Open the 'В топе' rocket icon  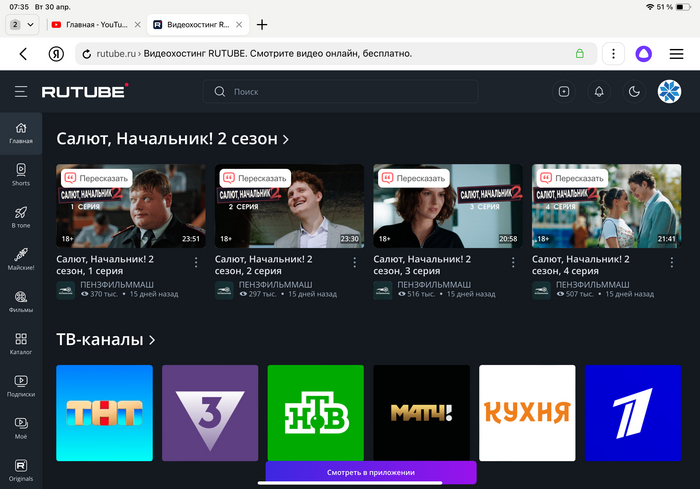click(x=21, y=218)
